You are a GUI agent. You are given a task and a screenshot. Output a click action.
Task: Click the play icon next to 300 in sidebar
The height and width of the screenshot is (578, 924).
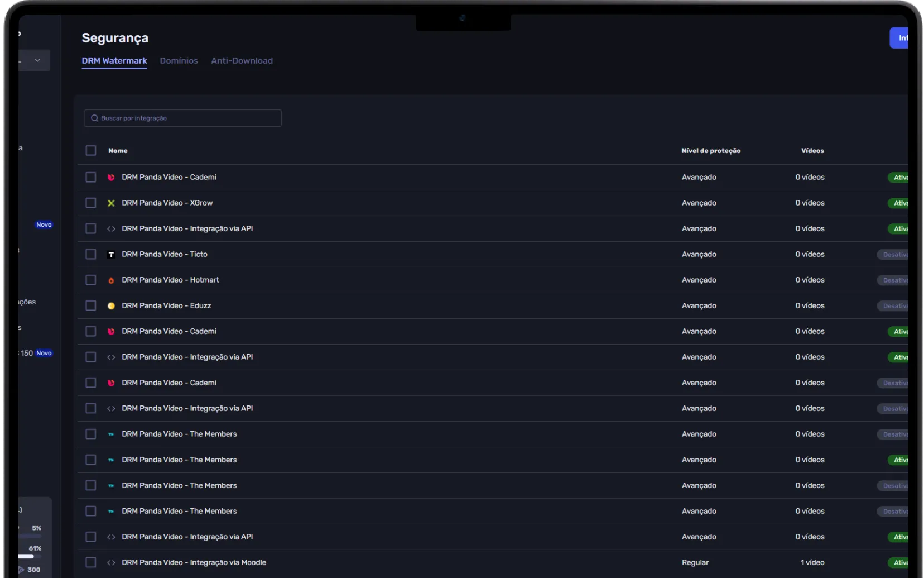tap(21, 570)
